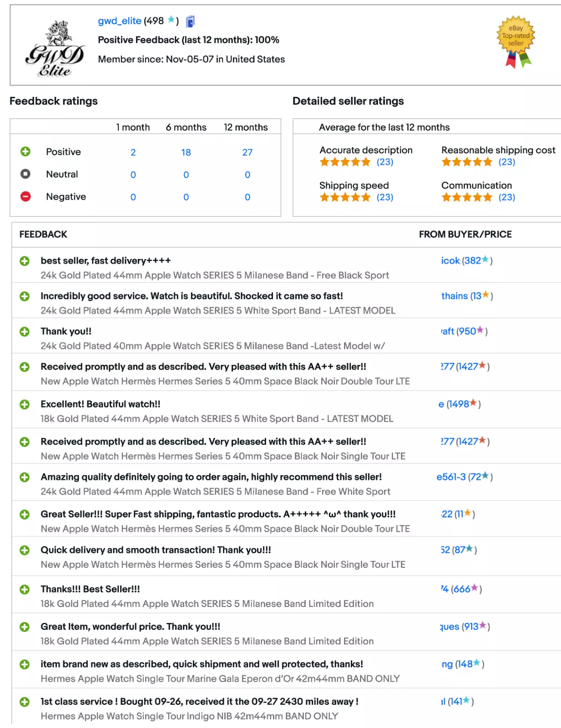Click the Reasonable shipping cost star rating
The image size is (561, 728).
(467, 162)
